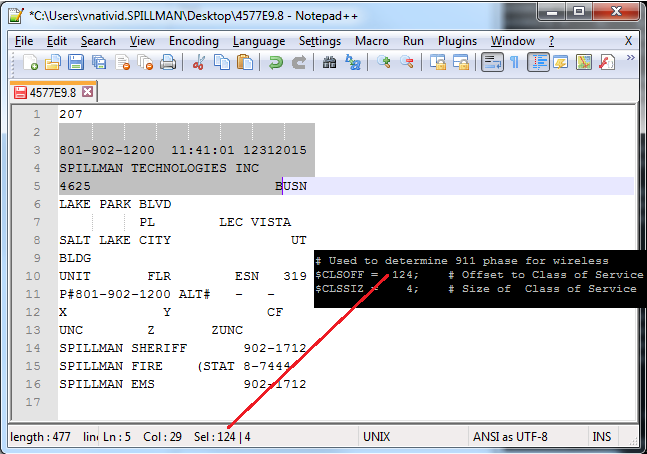Click the Col : 29 status entry
Viewport: 647px width, 454px height.
coord(162,437)
